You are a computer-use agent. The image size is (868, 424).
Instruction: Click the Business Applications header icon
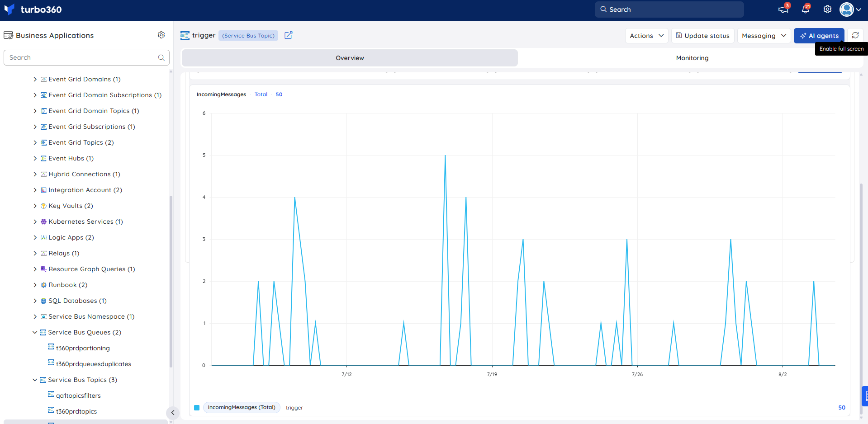pos(8,35)
